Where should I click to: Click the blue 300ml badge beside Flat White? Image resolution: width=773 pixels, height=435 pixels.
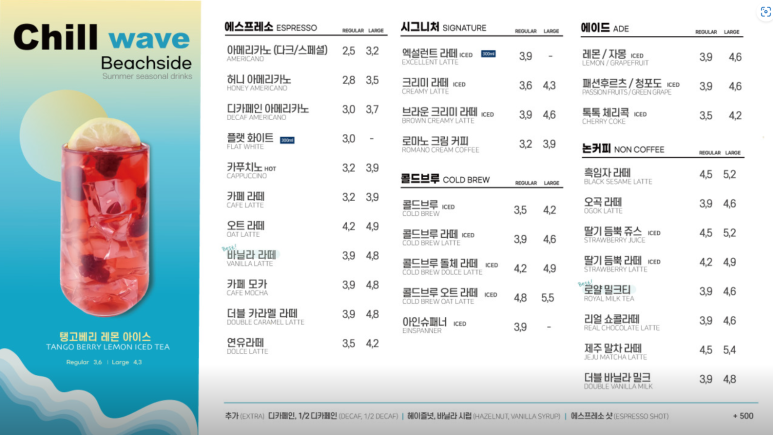pos(287,141)
